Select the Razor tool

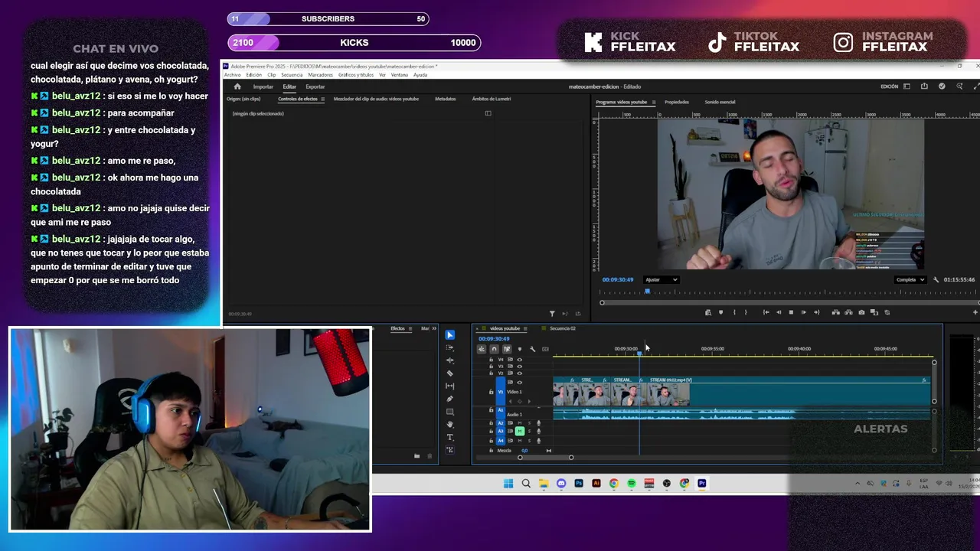pyautogui.click(x=449, y=373)
